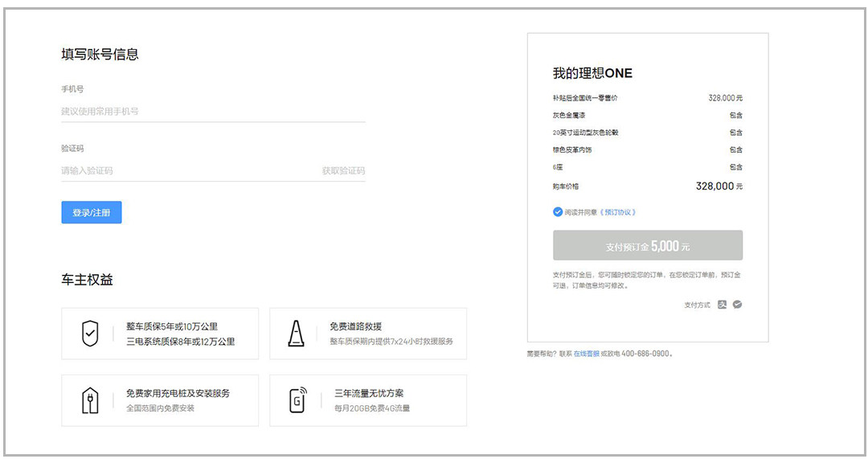868x463 pixels.
Task: Click the home charging pile icon
Action: click(x=90, y=400)
